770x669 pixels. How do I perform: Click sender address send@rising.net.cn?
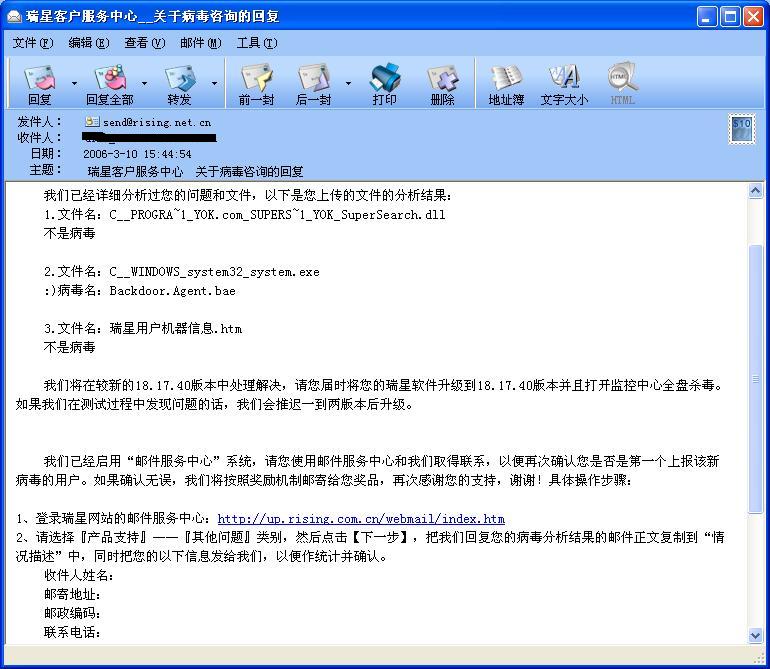(157, 122)
